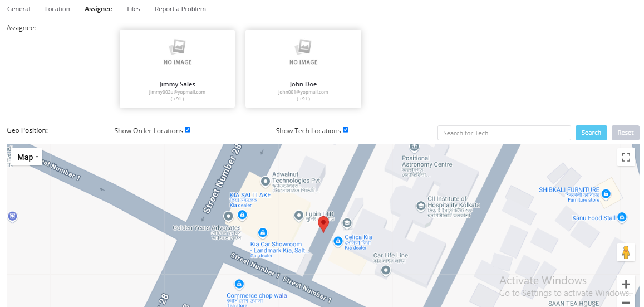Click Kia Car Showroom marker icon
This screenshot has width=644, height=307.
click(263, 233)
